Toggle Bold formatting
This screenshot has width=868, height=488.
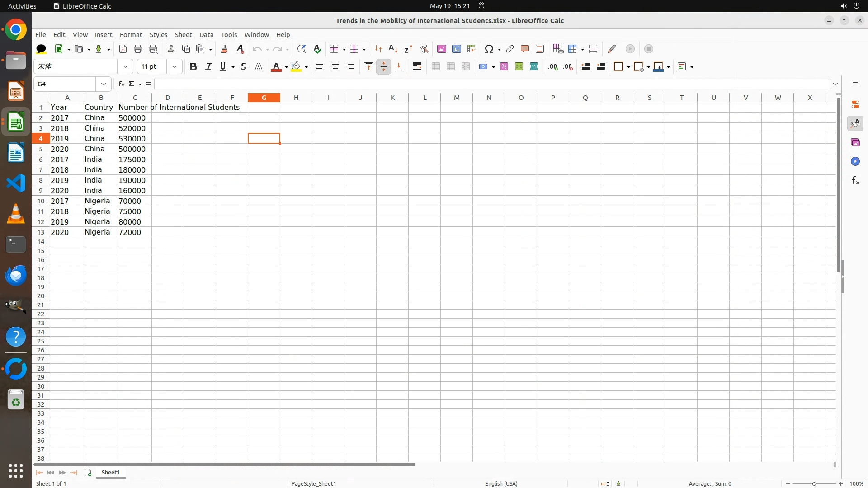193,67
